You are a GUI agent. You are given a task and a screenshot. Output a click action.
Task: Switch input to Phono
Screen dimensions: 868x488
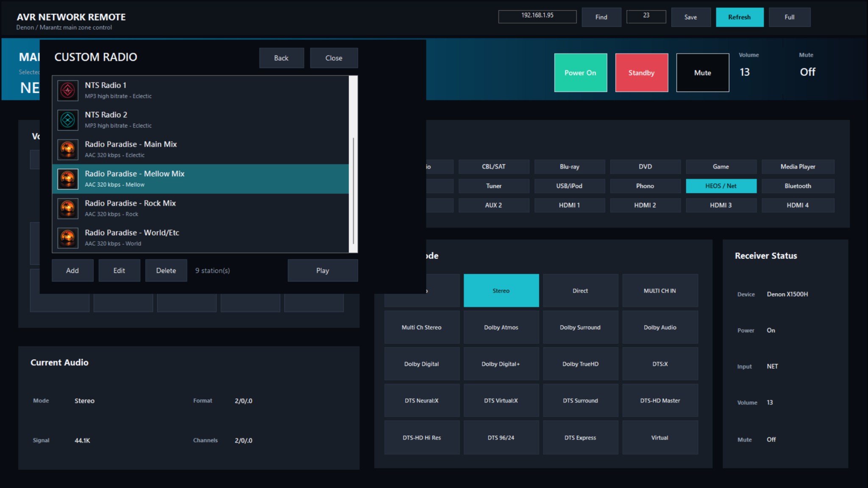[645, 186]
